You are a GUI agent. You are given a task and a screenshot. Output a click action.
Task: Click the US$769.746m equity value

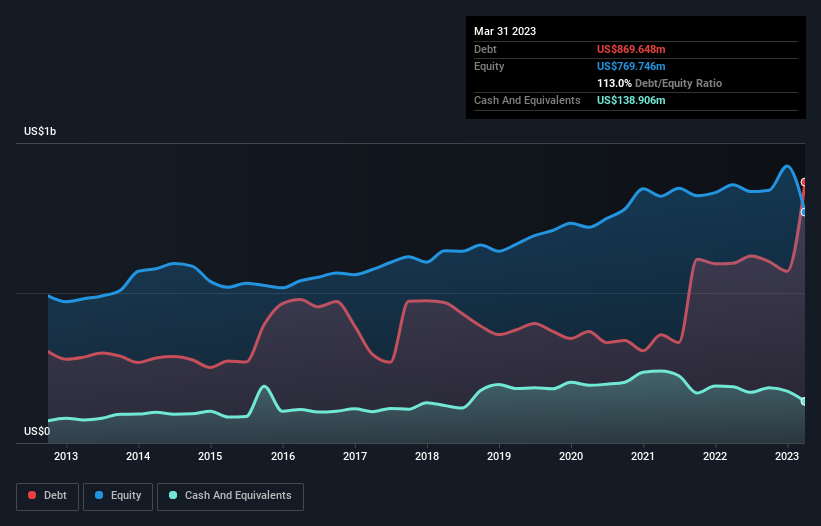click(x=631, y=66)
